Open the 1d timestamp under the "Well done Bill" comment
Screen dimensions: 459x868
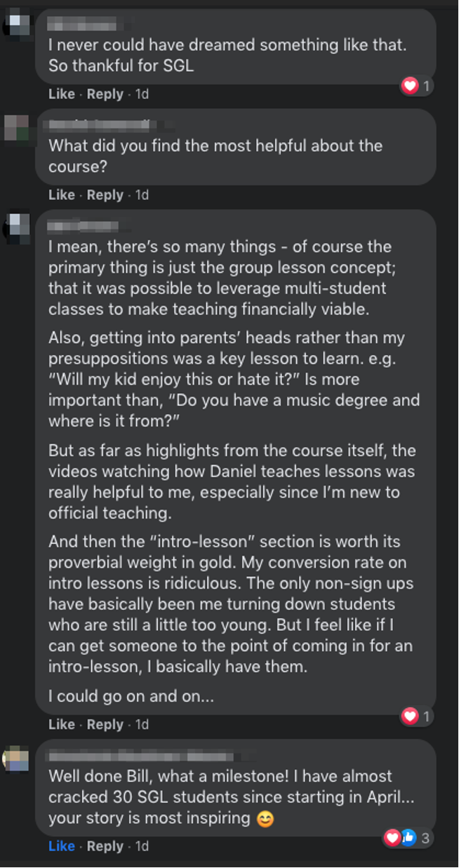[142, 846]
